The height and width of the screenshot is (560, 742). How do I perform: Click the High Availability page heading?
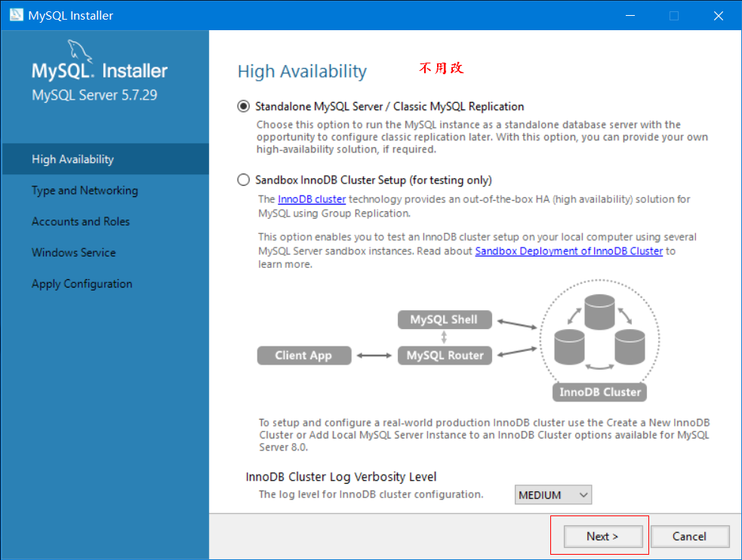302,72
